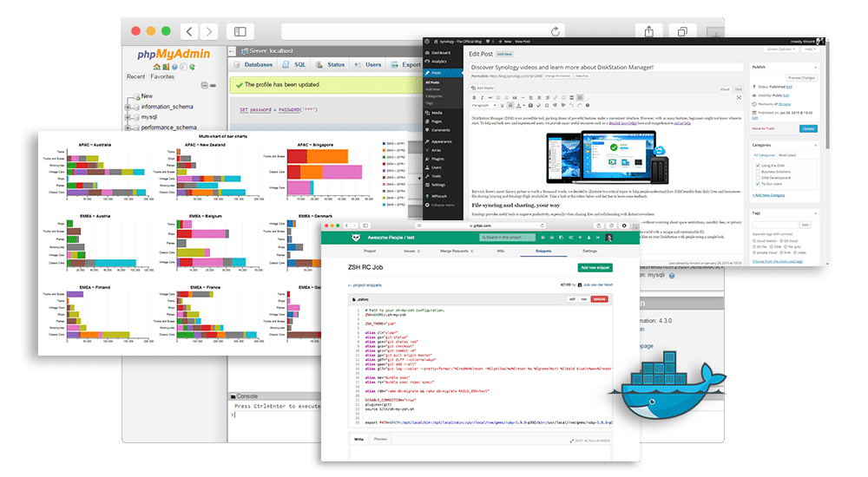Click Bold in WordPress editor toolbar
This screenshot has height=477, width=868.
(475, 97)
